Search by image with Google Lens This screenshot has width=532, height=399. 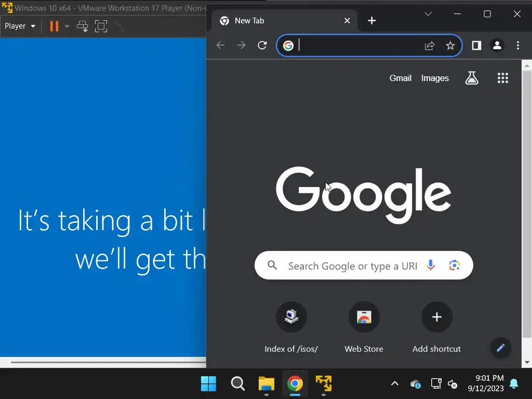[454, 265]
